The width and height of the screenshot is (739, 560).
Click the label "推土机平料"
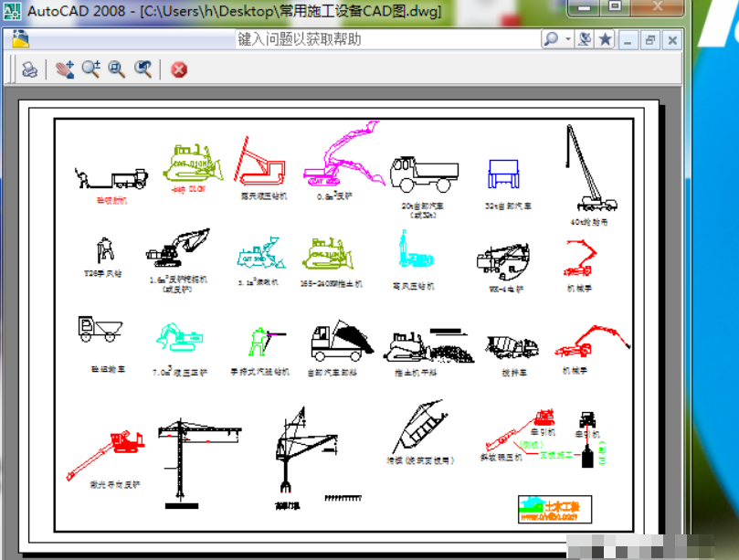(x=416, y=373)
